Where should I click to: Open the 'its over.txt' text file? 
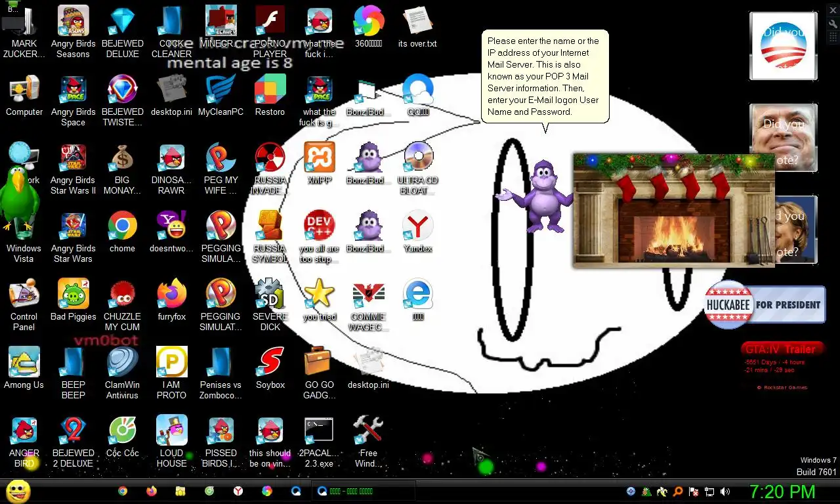coord(418,27)
